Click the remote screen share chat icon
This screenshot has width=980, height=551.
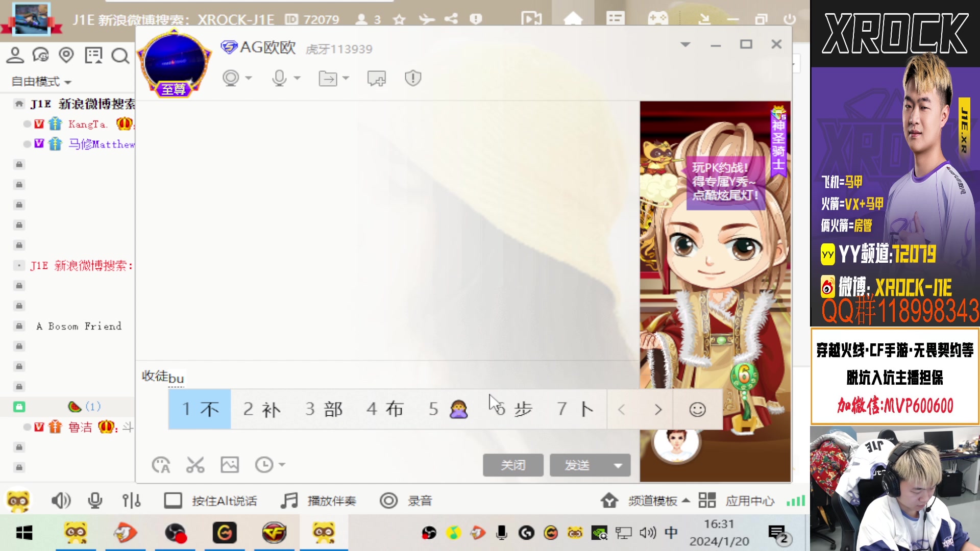[377, 79]
